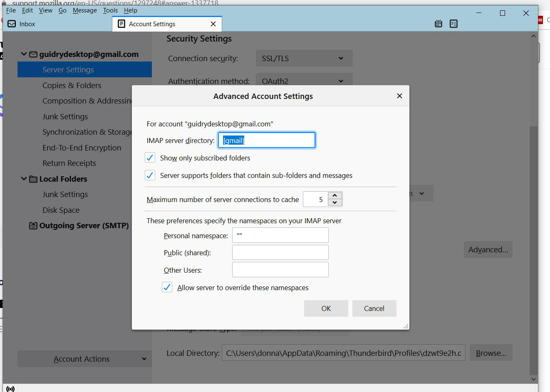This screenshot has height=392, width=550.
Task: Click the Inbox tab icon
Action: (12, 24)
